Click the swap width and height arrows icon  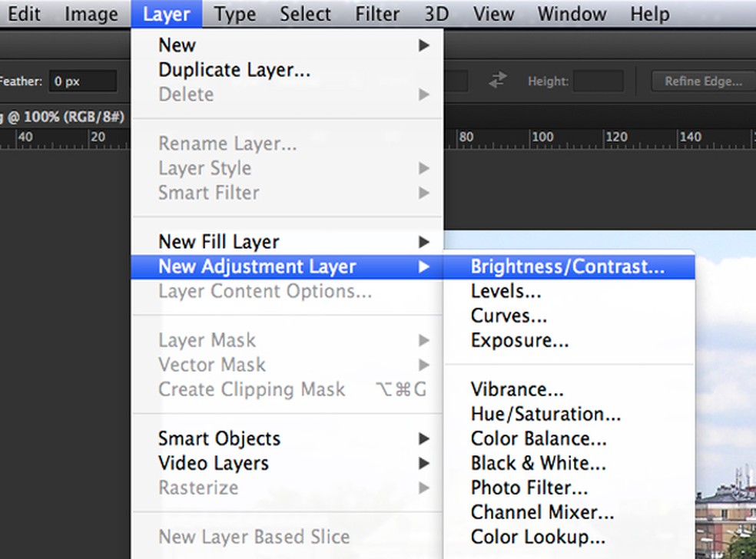pyautogui.click(x=497, y=80)
